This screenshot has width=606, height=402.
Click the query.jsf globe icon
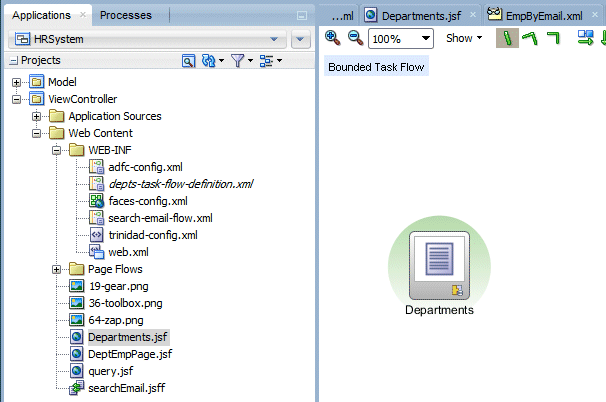click(x=77, y=371)
